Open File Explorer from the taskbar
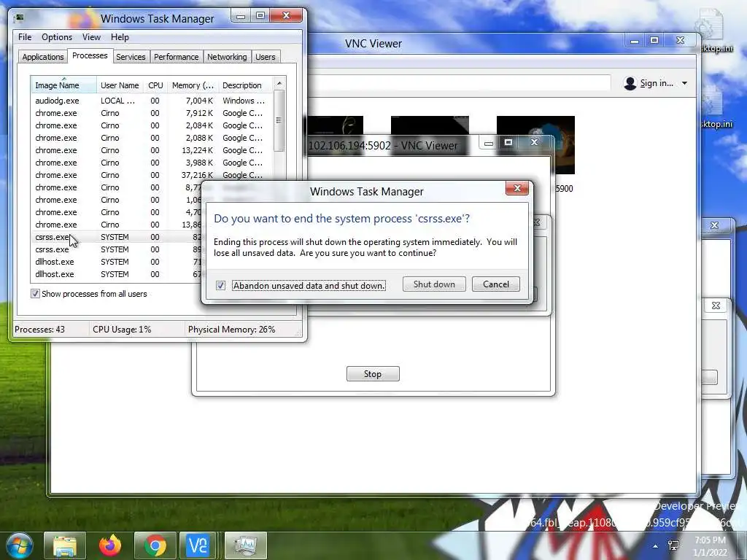This screenshot has height=560, width=747. tap(65, 545)
